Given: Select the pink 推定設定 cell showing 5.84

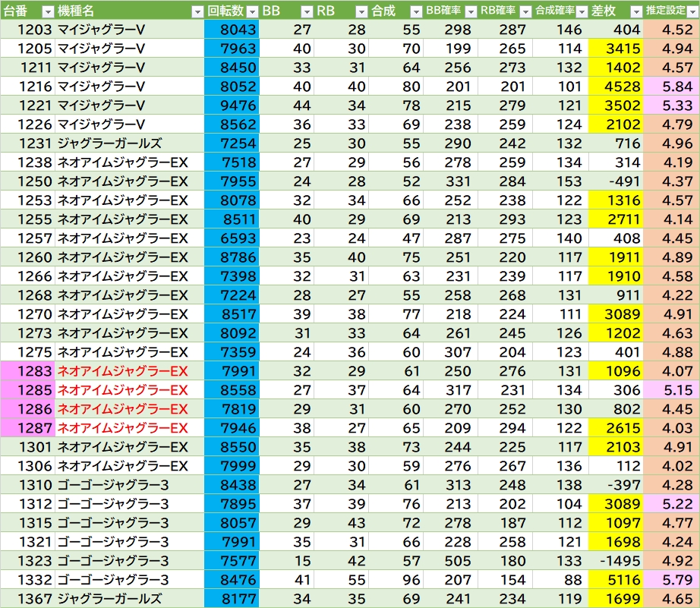Looking at the screenshot, I should [x=671, y=87].
